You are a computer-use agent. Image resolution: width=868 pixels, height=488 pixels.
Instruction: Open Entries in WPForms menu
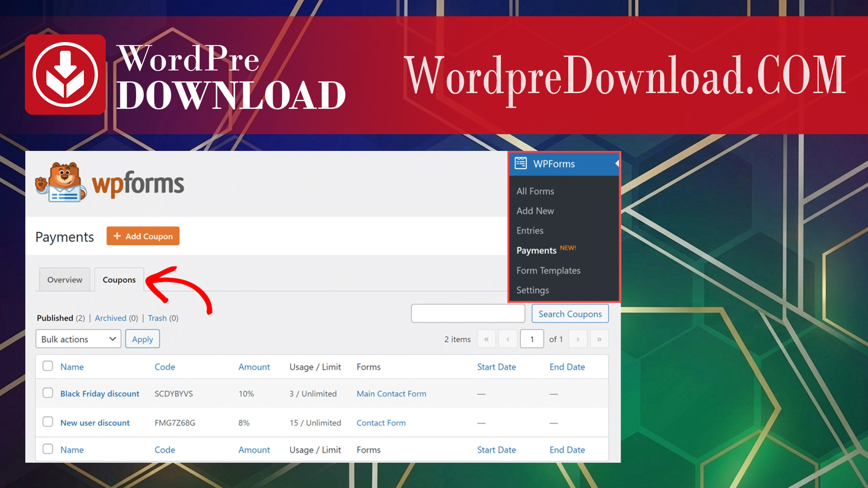tap(530, 231)
